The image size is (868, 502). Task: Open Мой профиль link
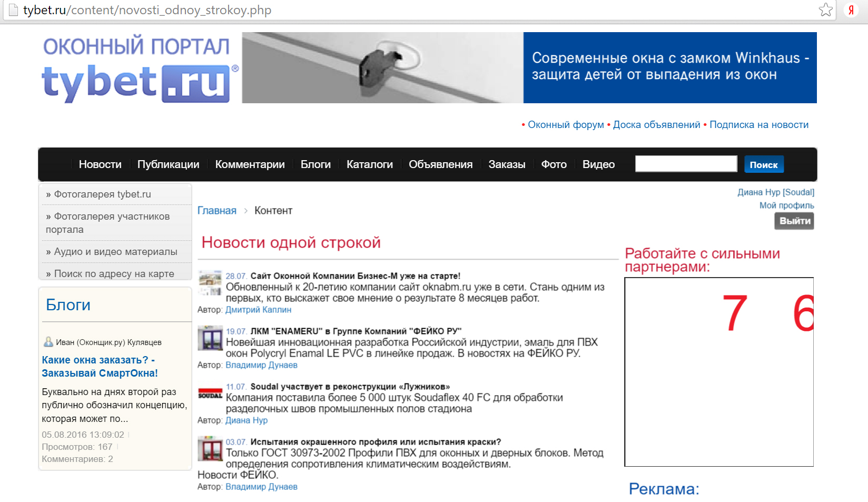pos(786,205)
